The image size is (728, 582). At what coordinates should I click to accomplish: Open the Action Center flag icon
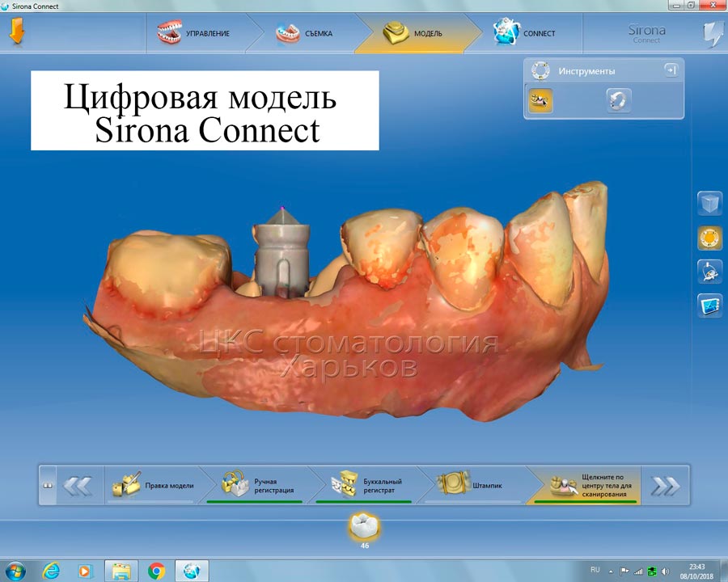tap(624, 571)
